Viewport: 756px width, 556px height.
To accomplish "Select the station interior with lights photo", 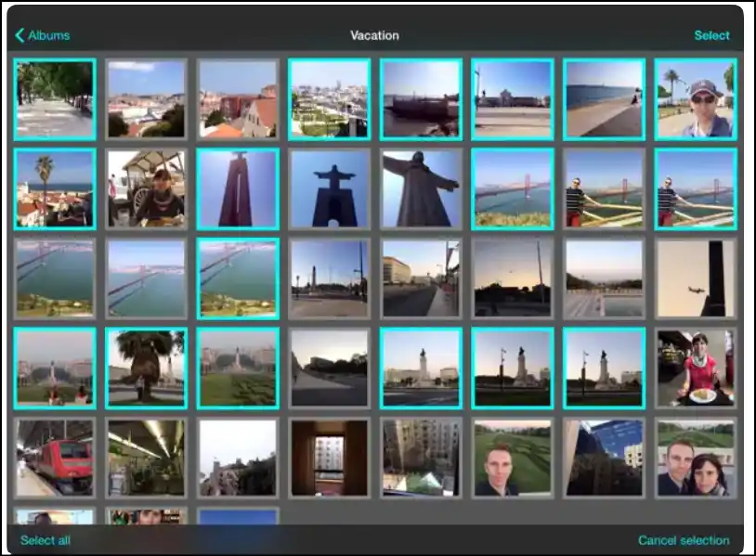I will pyautogui.click(x=146, y=459).
